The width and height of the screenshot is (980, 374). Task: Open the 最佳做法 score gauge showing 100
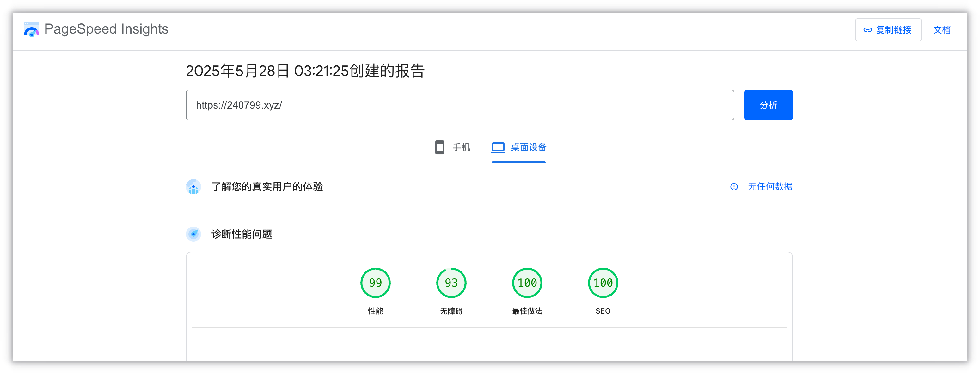(527, 283)
